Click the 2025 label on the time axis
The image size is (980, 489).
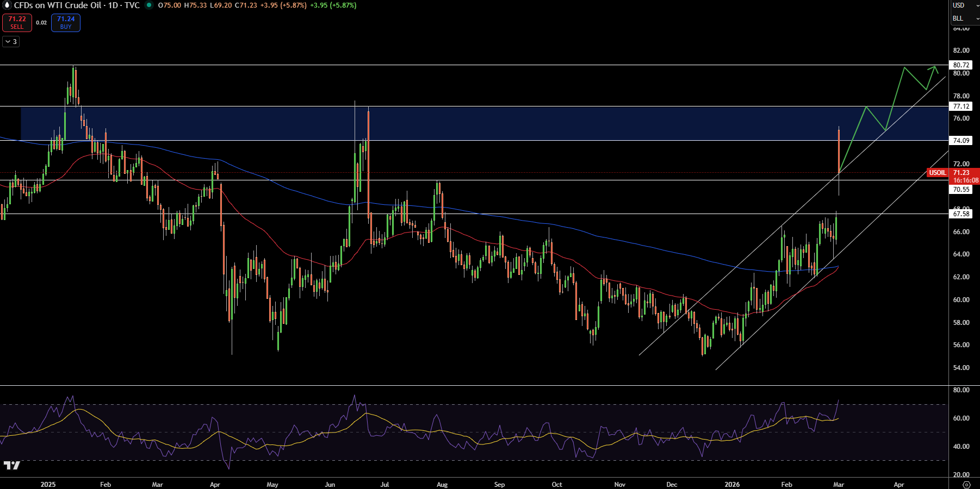point(48,484)
